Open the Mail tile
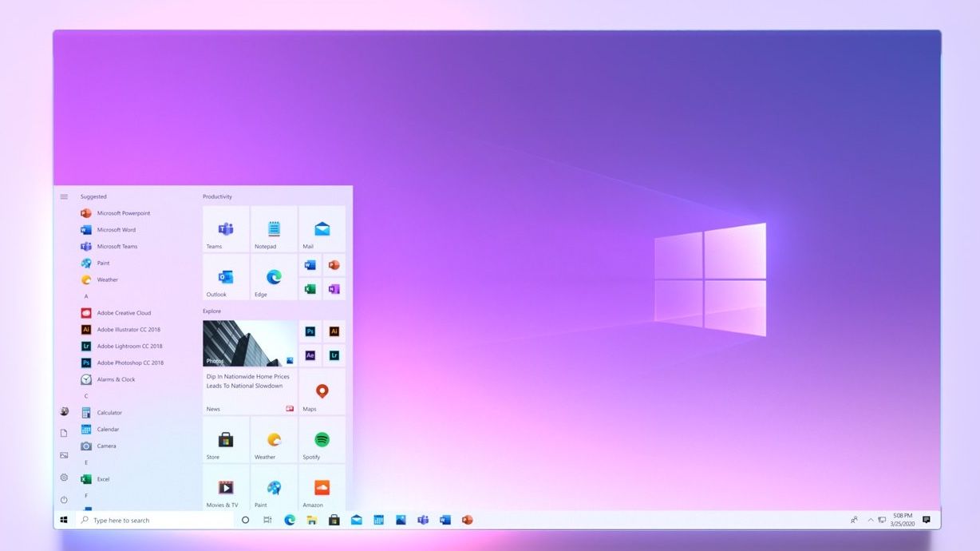 [x=321, y=229]
